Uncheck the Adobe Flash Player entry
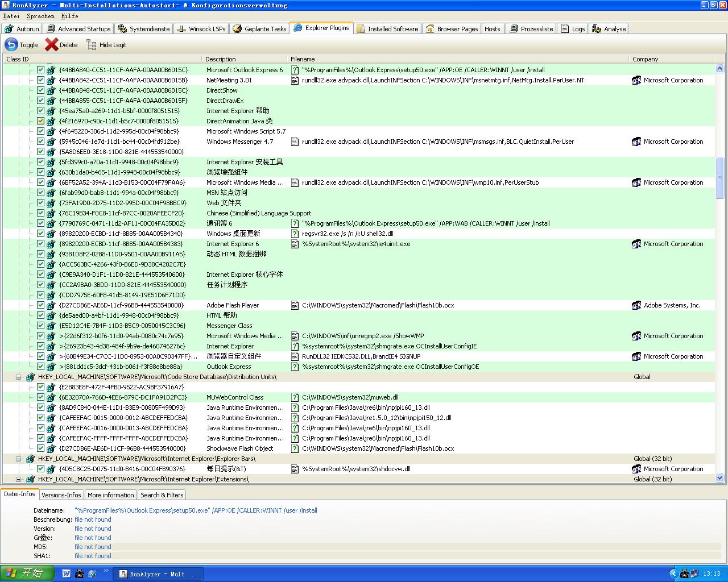This screenshot has width=728, height=582. point(40,305)
